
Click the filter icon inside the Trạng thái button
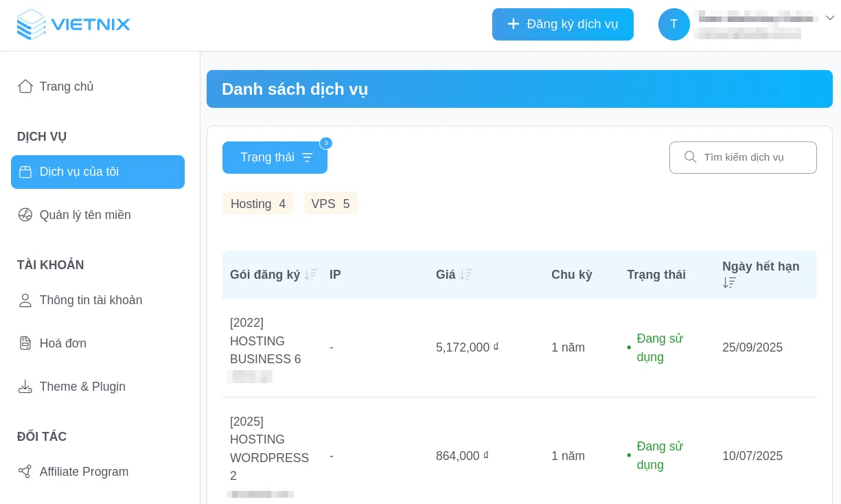pyautogui.click(x=307, y=157)
